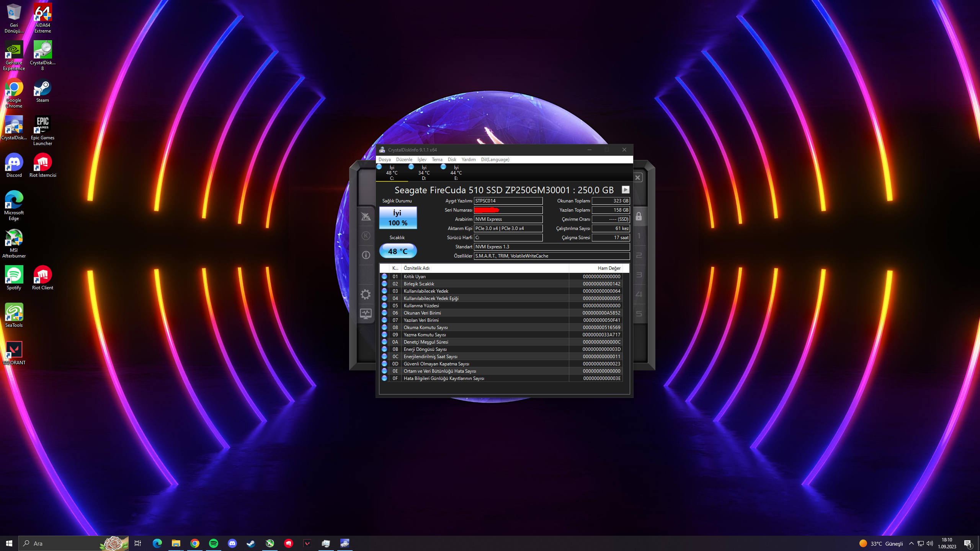Click the Ara search box on taskbar

click(73, 543)
